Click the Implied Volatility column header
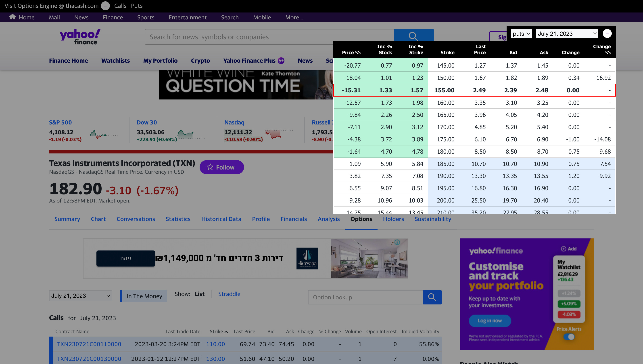Image resolution: width=643 pixels, height=364 pixels. click(x=420, y=331)
